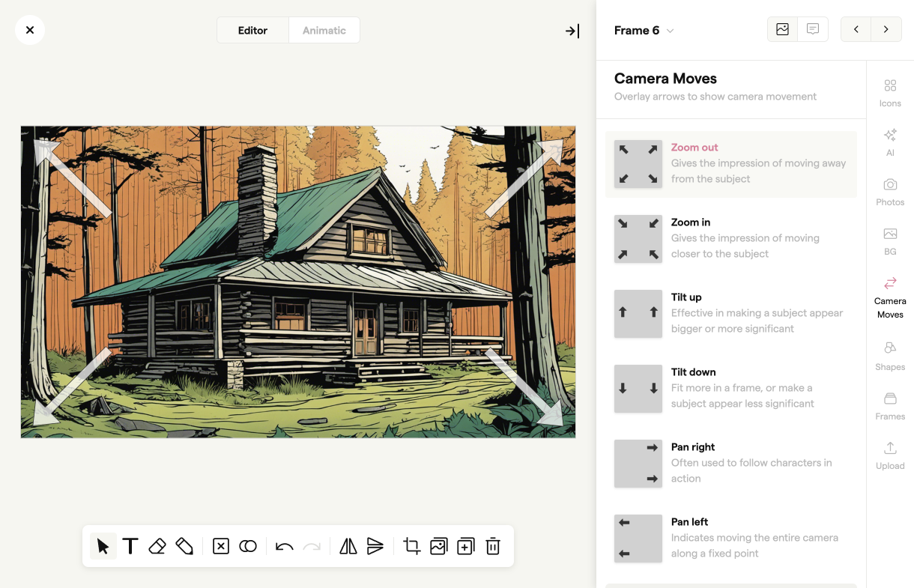Toggle comments view in frame header

(813, 30)
